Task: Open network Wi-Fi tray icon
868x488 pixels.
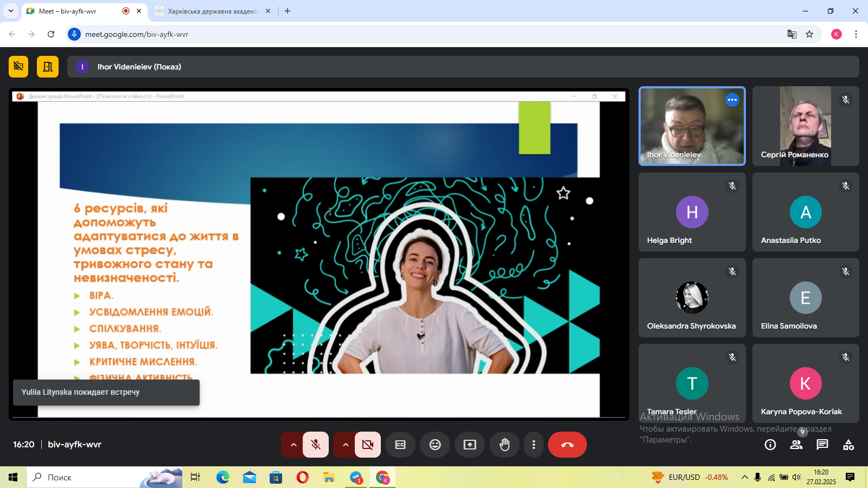Action: pos(771,477)
